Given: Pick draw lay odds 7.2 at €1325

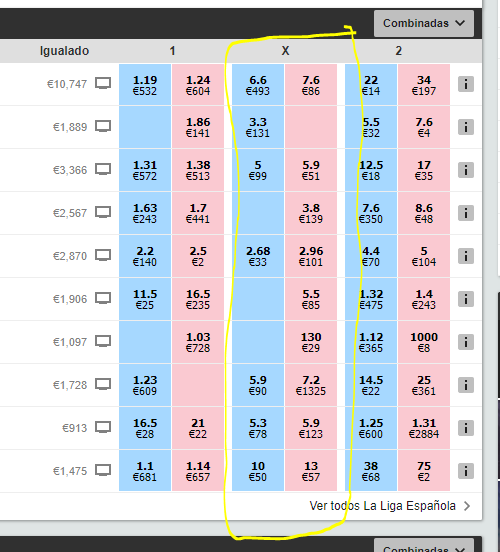Looking at the screenshot, I should coord(311,385).
